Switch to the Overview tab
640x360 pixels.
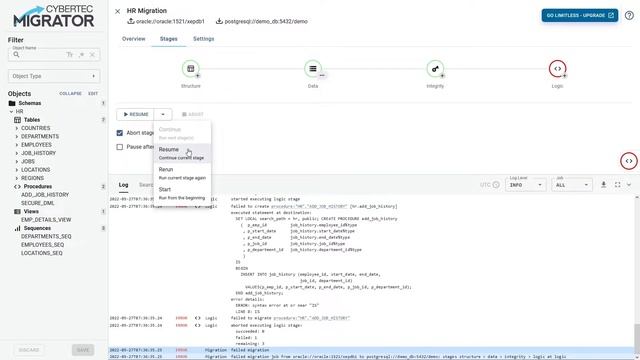tap(133, 39)
